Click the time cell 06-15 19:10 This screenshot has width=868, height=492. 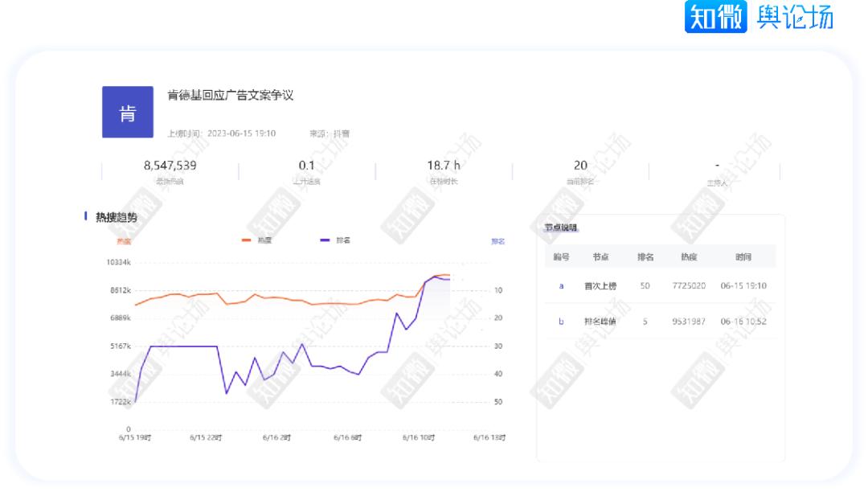coord(743,286)
